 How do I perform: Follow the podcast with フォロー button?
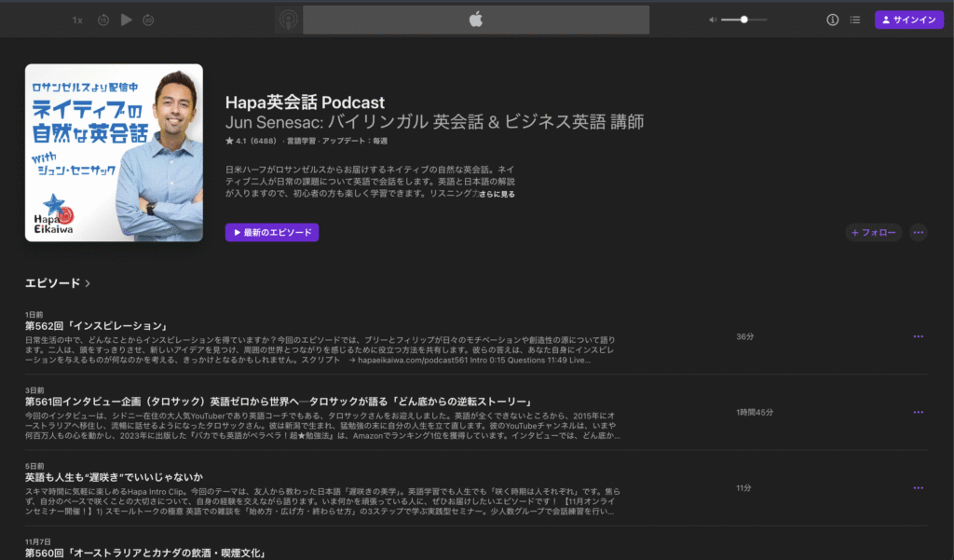point(874,233)
